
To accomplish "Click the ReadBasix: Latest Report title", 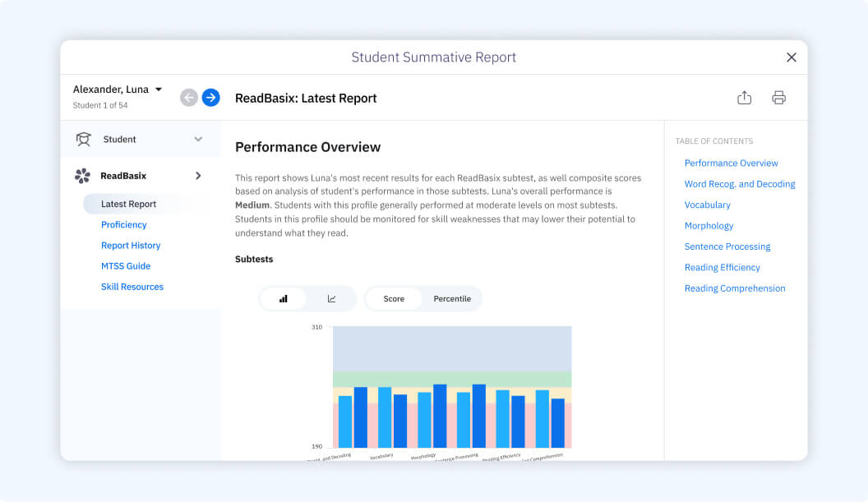I will (306, 98).
